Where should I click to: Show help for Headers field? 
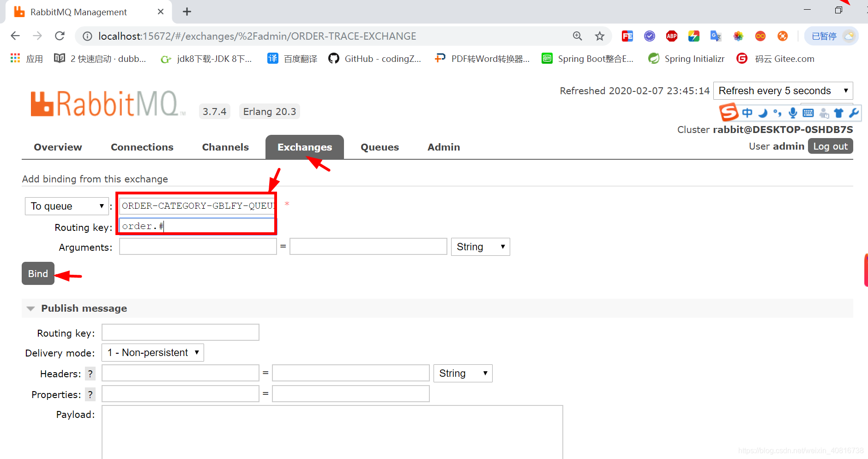(x=90, y=374)
